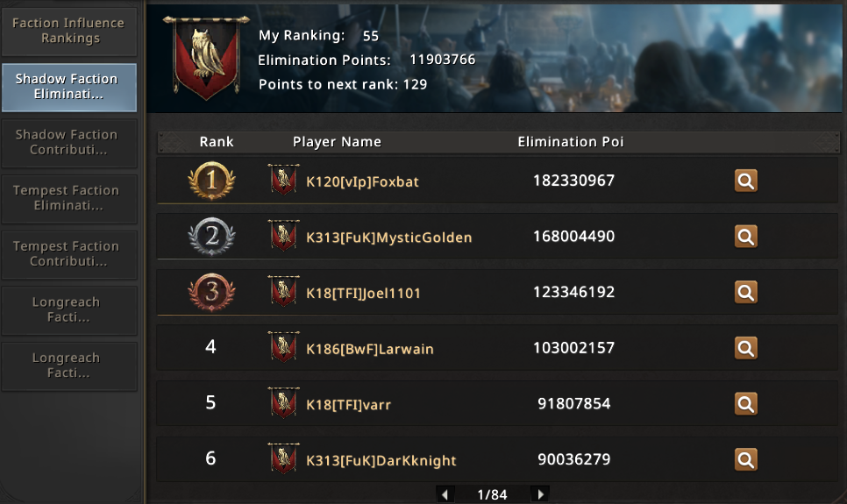This screenshot has width=847, height=504.
Task: Go to previous leaderboard page arrow
Action: pos(445,494)
